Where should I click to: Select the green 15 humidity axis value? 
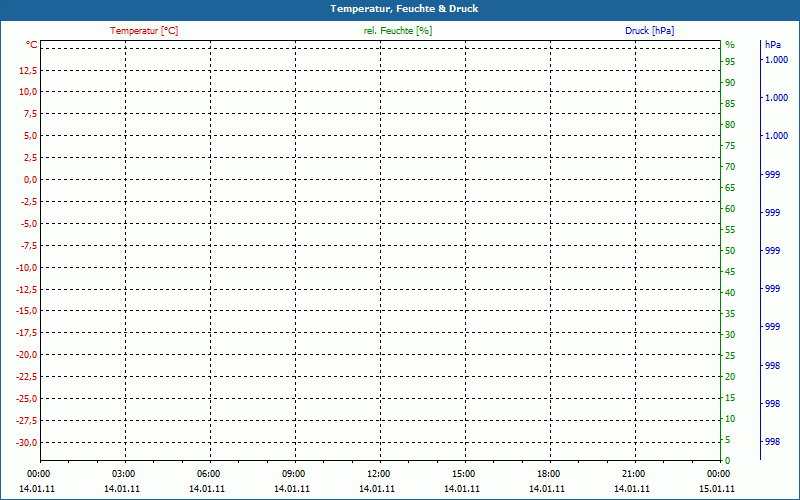click(x=730, y=397)
